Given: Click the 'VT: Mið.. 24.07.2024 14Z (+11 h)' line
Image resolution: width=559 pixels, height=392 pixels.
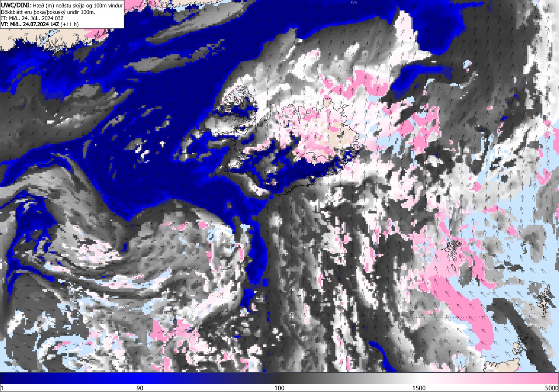Looking at the screenshot, I should pyautogui.click(x=40, y=24).
